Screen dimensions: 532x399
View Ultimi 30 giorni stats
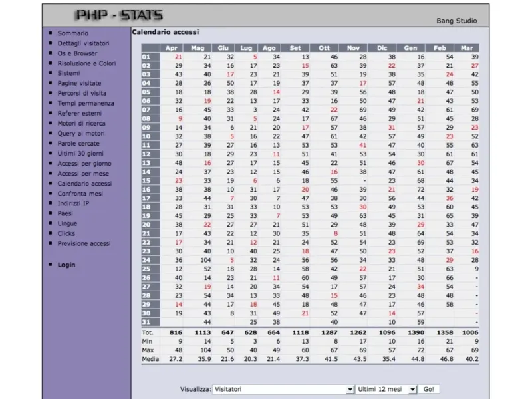coord(80,154)
